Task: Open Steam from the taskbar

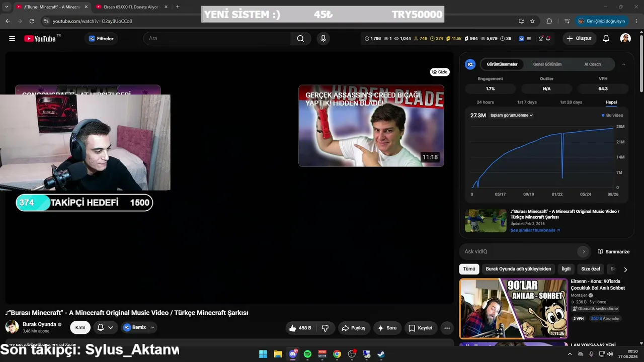Action: pos(381,354)
